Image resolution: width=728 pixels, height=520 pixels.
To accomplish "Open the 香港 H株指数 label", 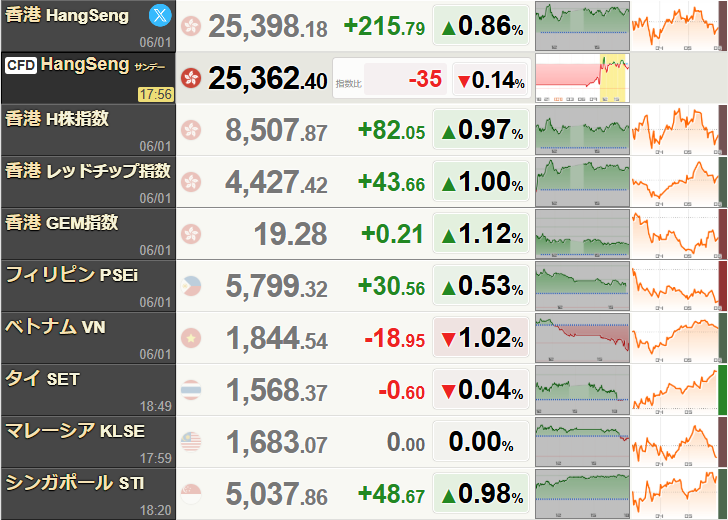I will [57, 119].
